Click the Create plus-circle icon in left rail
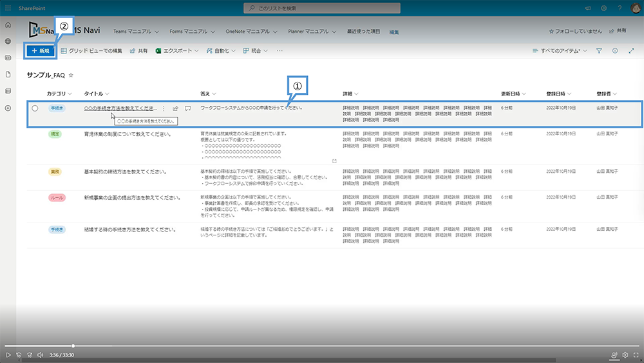 pyautogui.click(x=8, y=108)
